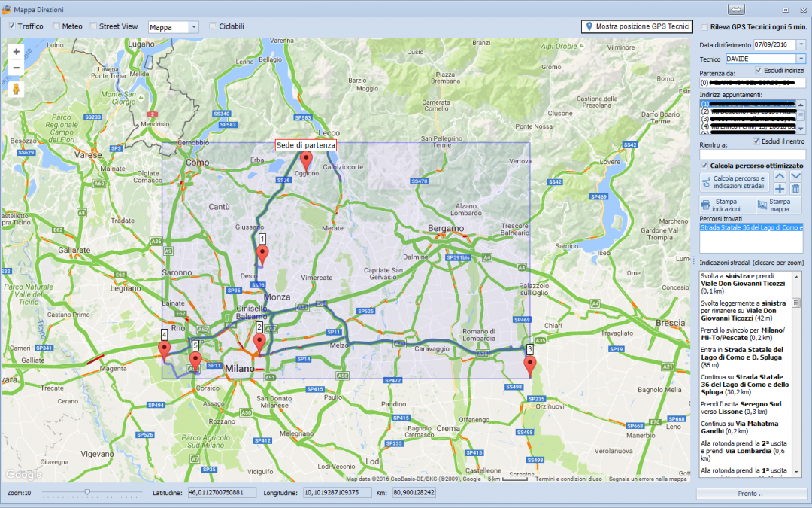Click 'Segnala un errore nella mappa' link
Image resolution: width=812 pixels, height=508 pixels.
(x=647, y=479)
